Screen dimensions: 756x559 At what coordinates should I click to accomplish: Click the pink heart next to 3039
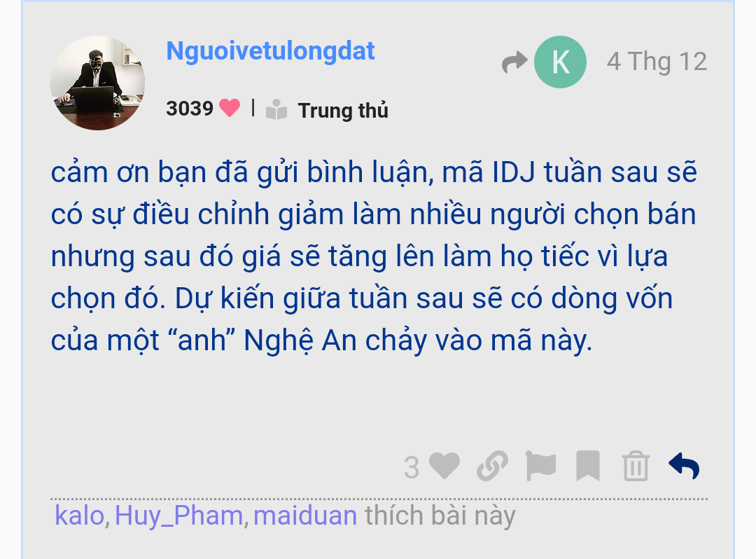[x=230, y=108]
